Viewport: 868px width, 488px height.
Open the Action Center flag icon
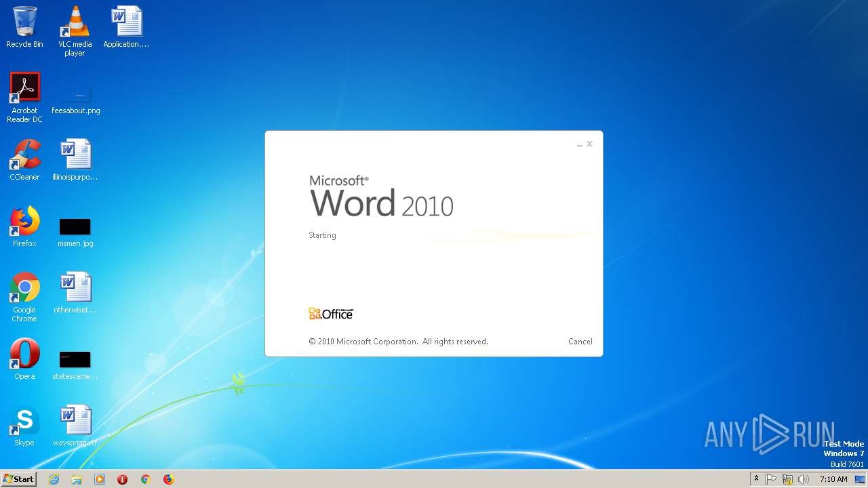pyautogui.click(x=771, y=479)
